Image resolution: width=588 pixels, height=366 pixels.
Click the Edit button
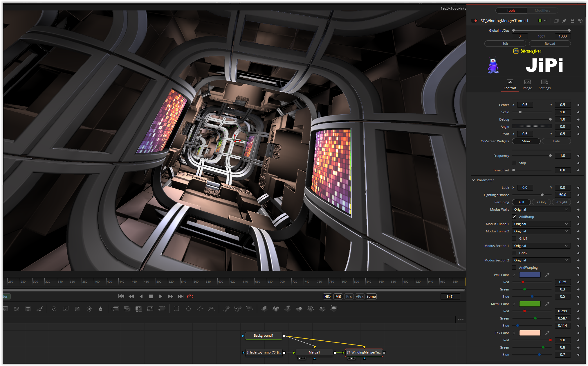point(505,44)
